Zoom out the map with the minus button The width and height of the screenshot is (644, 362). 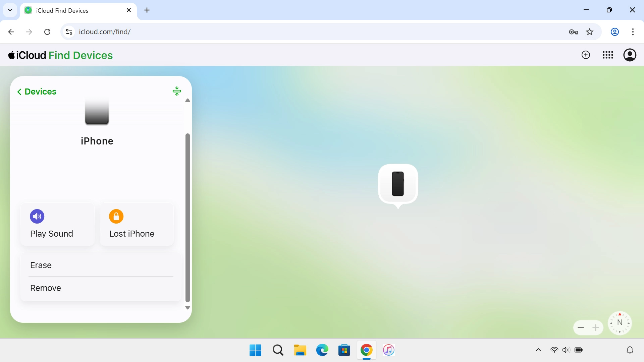(581, 328)
